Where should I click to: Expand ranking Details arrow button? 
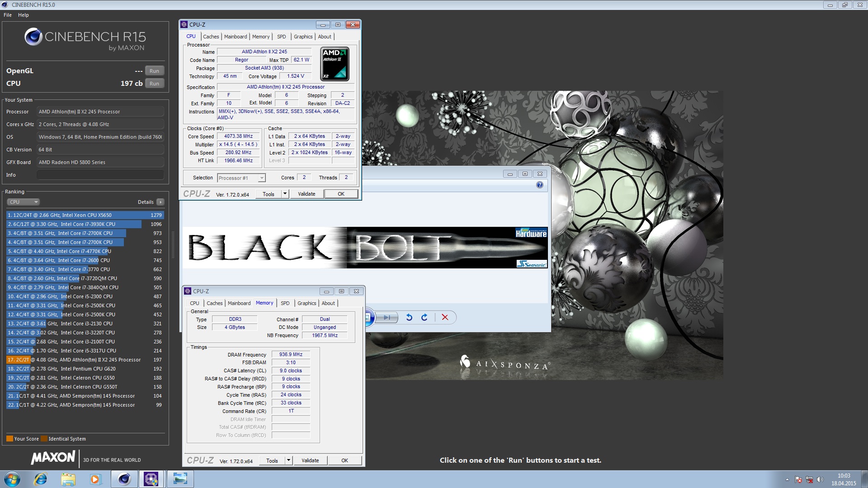click(160, 202)
